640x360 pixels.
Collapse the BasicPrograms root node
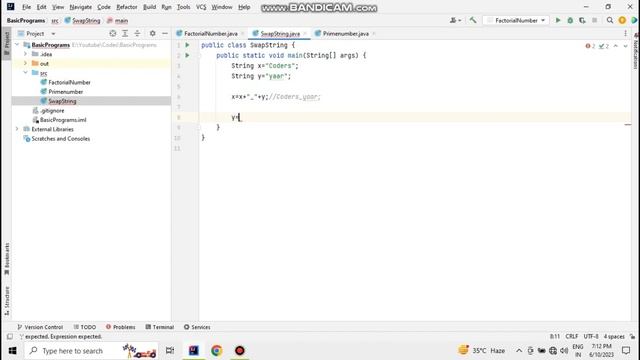click(17, 44)
